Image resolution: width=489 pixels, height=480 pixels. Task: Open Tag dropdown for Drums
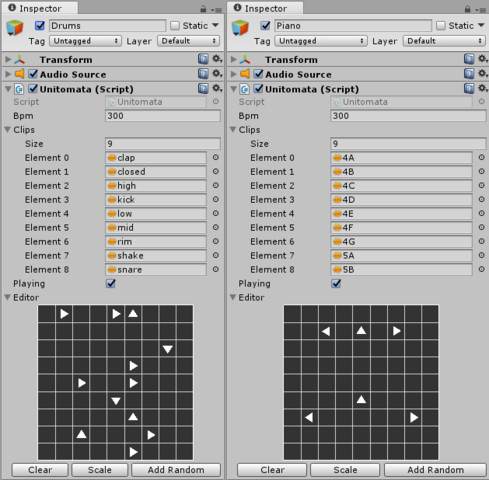[85, 41]
